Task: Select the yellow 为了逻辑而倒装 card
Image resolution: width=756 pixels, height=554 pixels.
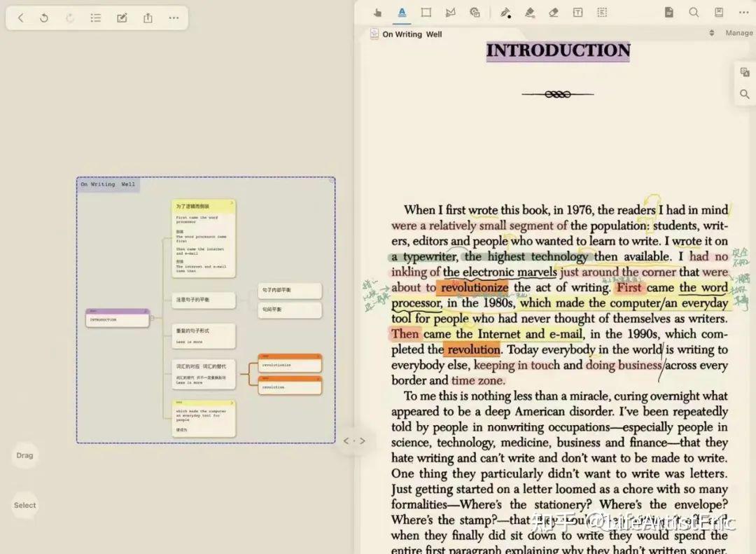Action: click(204, 239)
